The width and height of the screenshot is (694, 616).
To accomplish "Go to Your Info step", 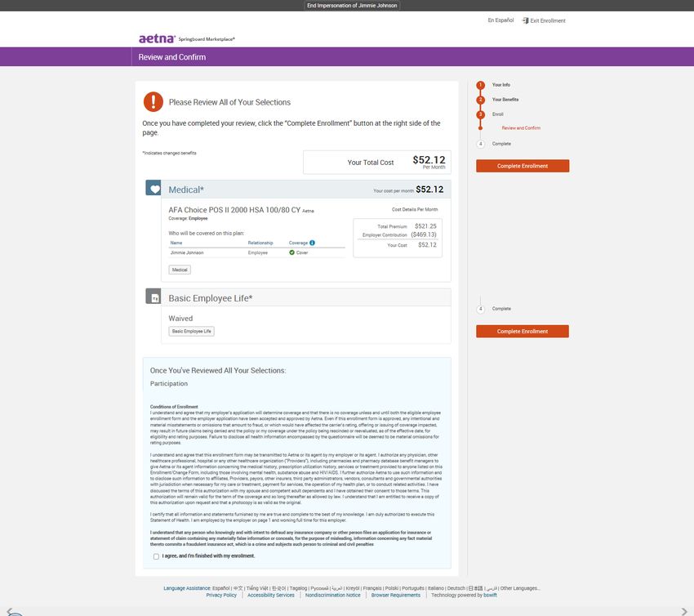I will coord(501,85).
